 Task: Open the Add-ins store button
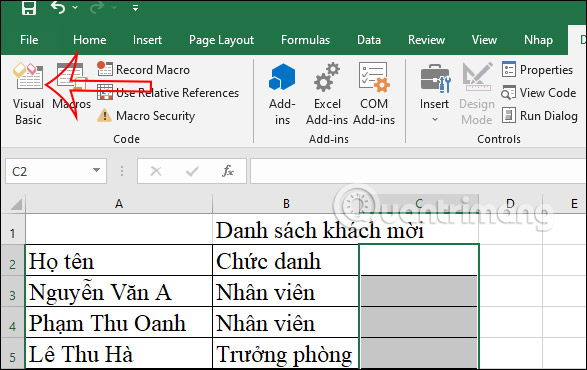282,94
